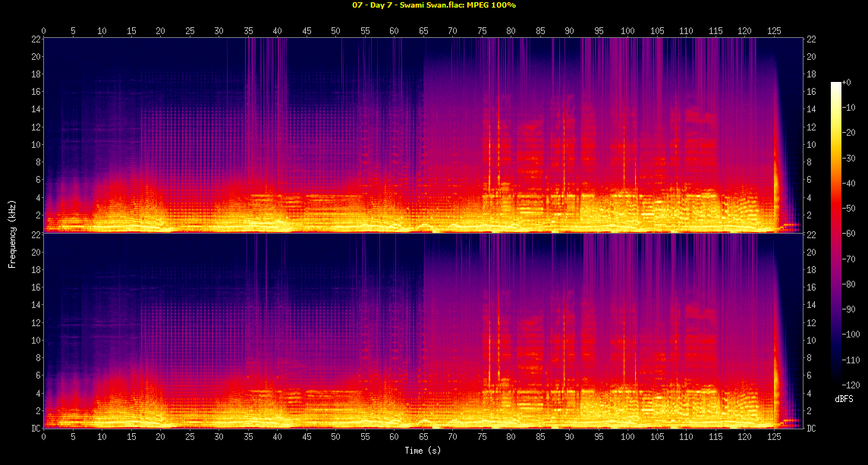Screen dimensions: 868x465
Task: Click the "120" tick on the top time axis
Action: [744, 31]
